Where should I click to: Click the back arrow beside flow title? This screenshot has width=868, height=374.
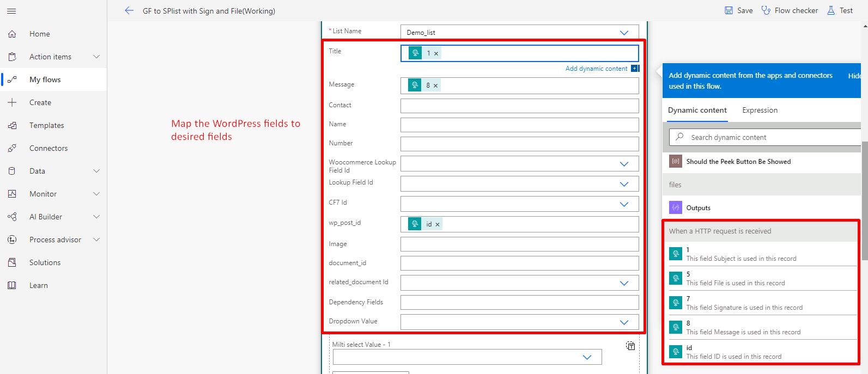[x=129, y=10]
